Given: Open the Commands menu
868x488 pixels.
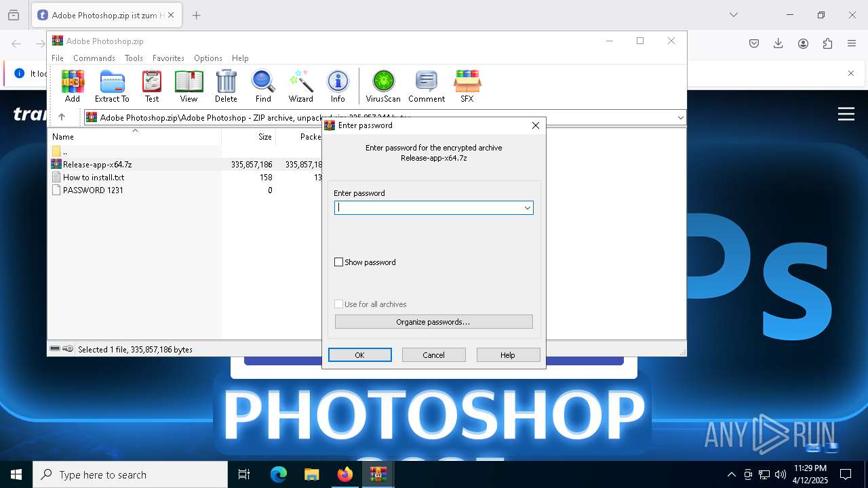Looking at the screenshot, I should point(94,58).
